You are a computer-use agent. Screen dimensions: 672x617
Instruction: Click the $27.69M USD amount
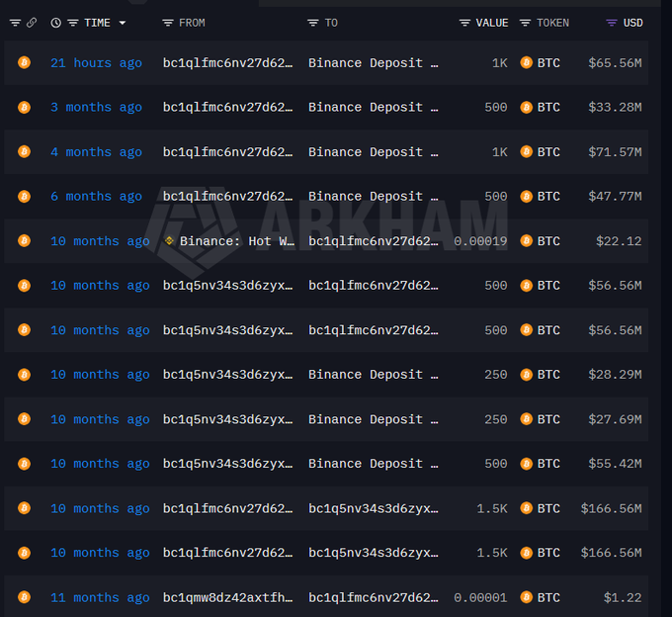615,419
